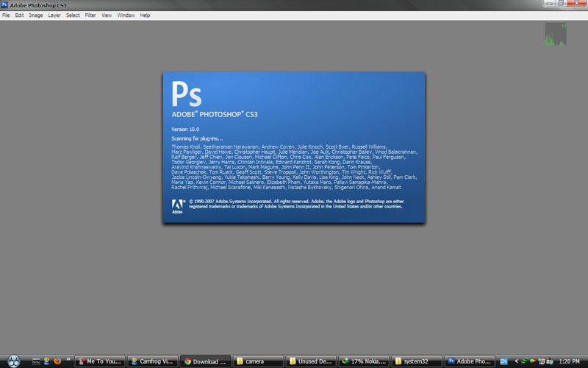Viewport: 588px width, 368px height.
Task: Switch to Chrome Download taskbar window
Action: [x=206, y=361]
